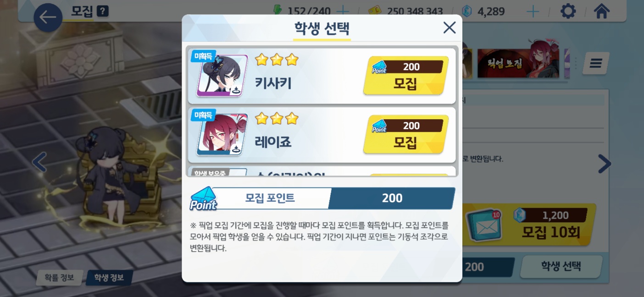Open the help question mark beside 모집
Viewport: 644px width, 297px height.
pos(103,11)
